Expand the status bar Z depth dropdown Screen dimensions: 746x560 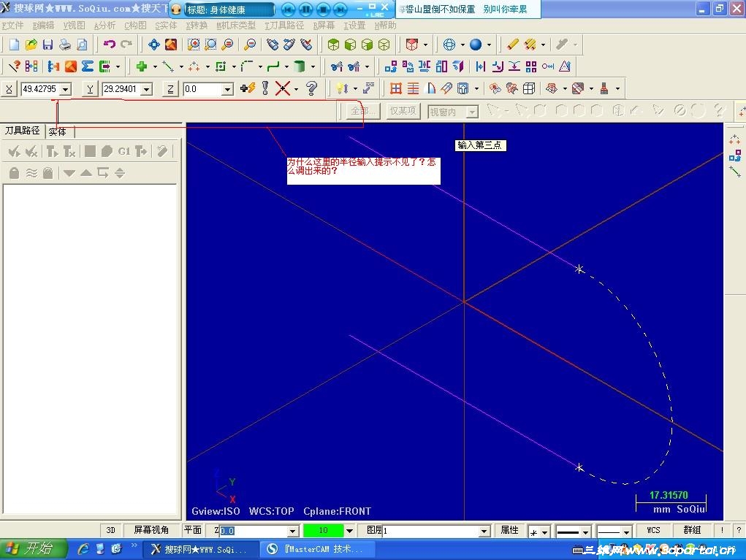click(292, 531)
